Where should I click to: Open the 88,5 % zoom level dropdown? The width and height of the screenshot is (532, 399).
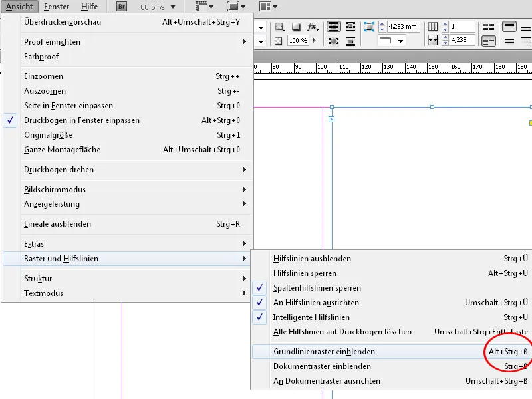(173, 7)
